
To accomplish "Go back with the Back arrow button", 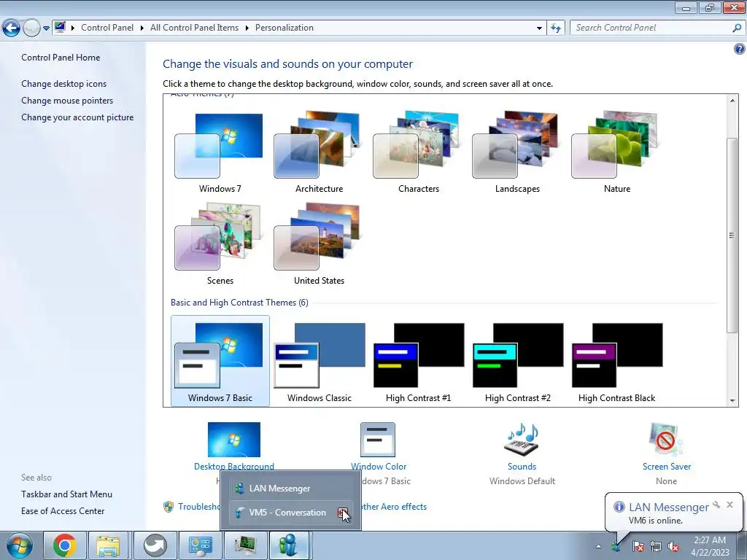I will point(12,28).
